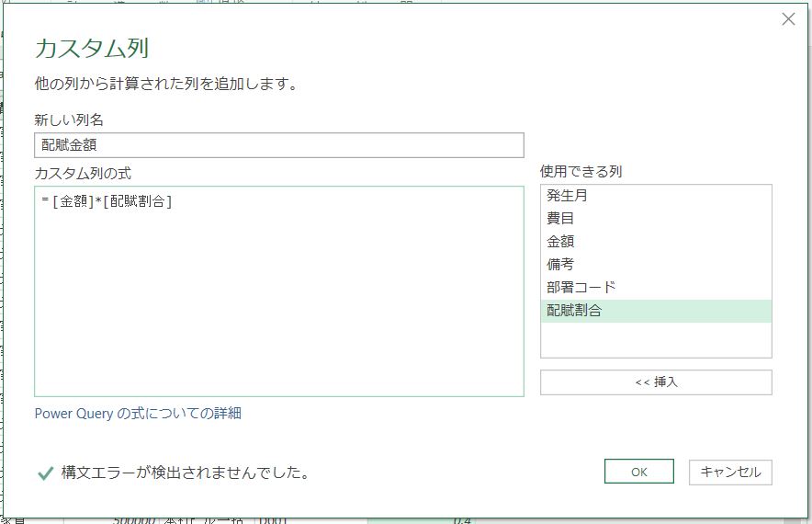This screenshot has width=812, height=524.
Task: Click the [金額] token in the formula
Action: [73, 202]
